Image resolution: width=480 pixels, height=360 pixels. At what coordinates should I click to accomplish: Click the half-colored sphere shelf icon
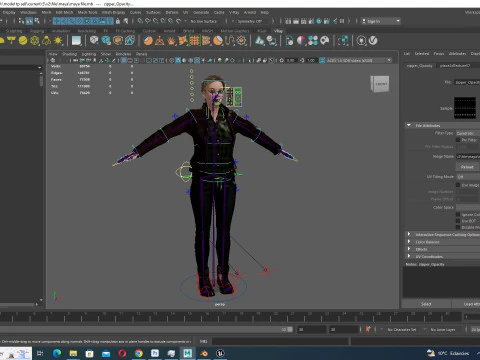[x=301, y=41]
